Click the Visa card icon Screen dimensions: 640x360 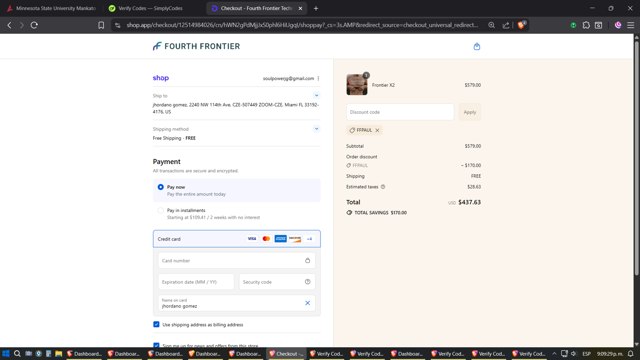point(252,239)
